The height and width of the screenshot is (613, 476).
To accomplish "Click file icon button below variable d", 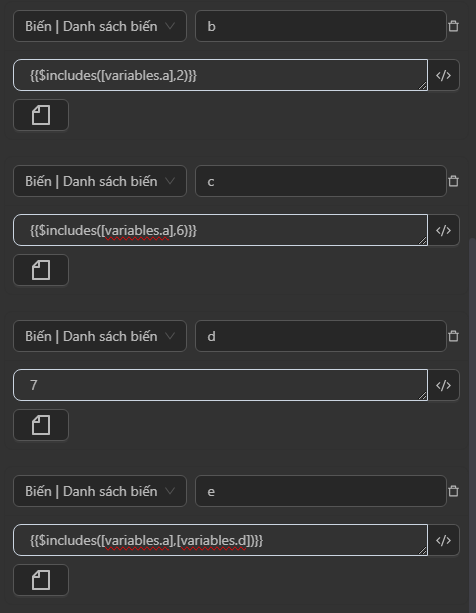I will (41, 425).
